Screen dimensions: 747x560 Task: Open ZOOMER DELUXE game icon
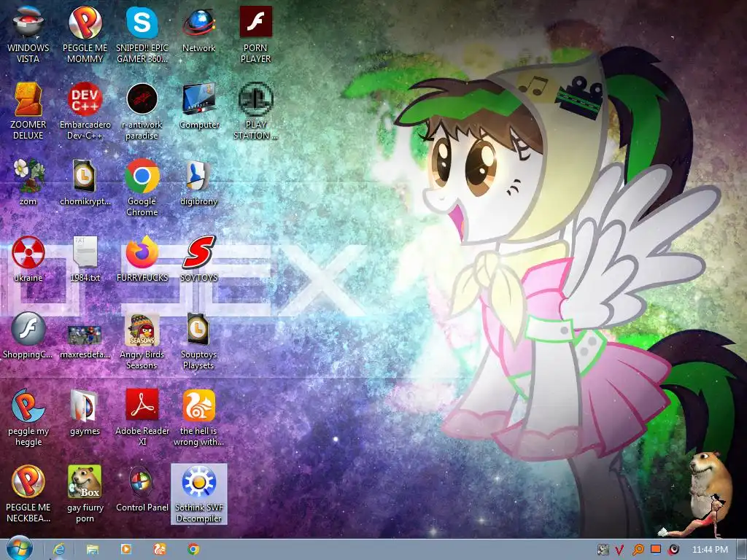pos(28,111)
